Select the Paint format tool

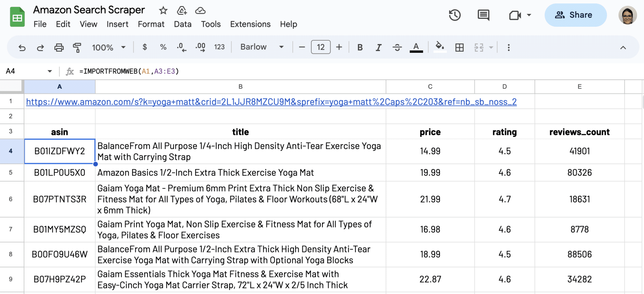coord(77,48)
